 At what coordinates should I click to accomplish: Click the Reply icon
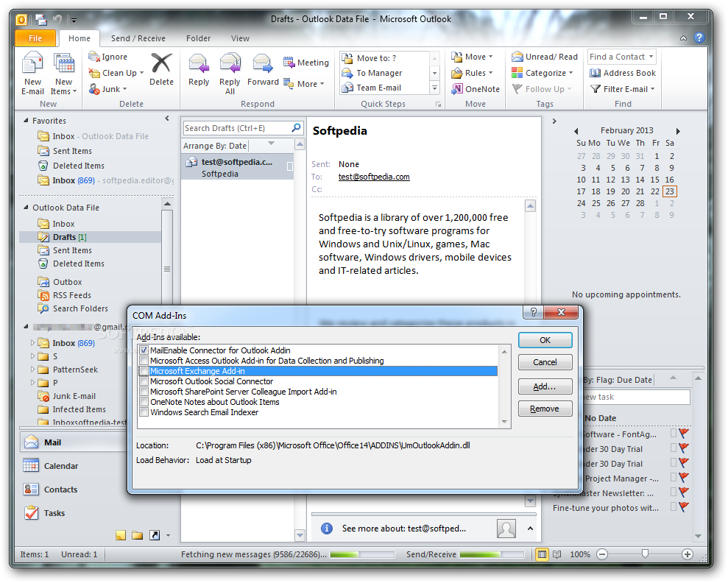coord(199,63)
